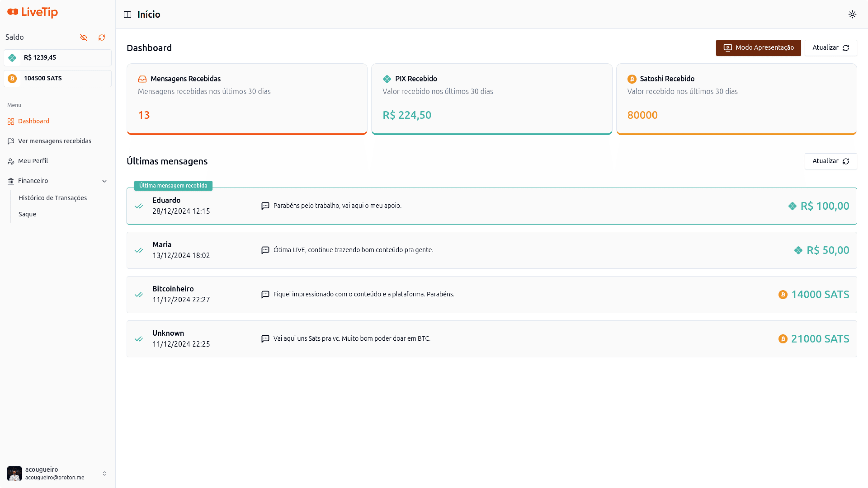
Task: Open Ver mensagens recebidas
Action: (x=54, y=141)
